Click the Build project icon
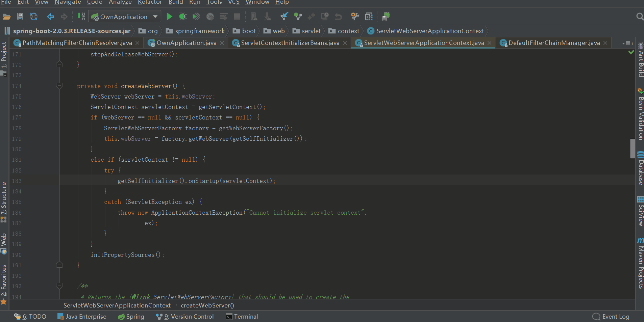This screenshot has height=322, width=644. (x=81, y=17)
